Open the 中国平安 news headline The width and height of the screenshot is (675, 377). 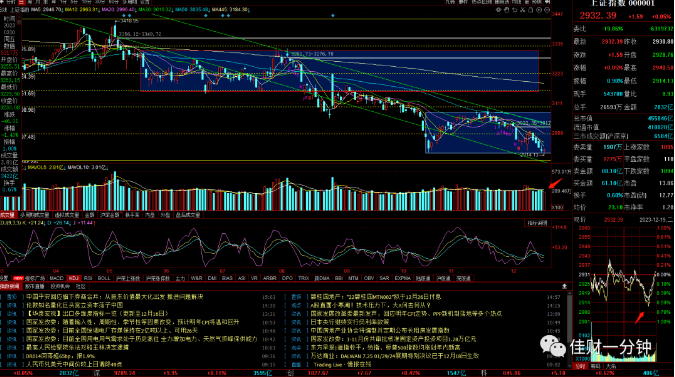click(115, 297)
